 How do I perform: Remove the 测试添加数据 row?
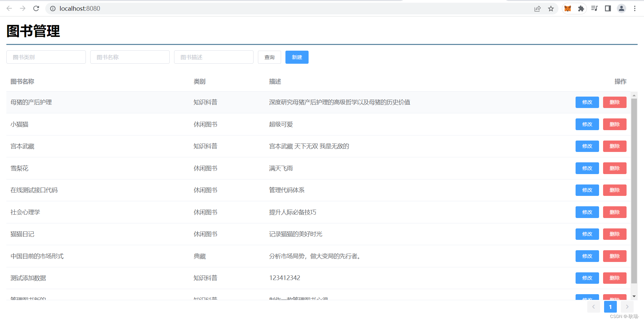click(614, 278)
